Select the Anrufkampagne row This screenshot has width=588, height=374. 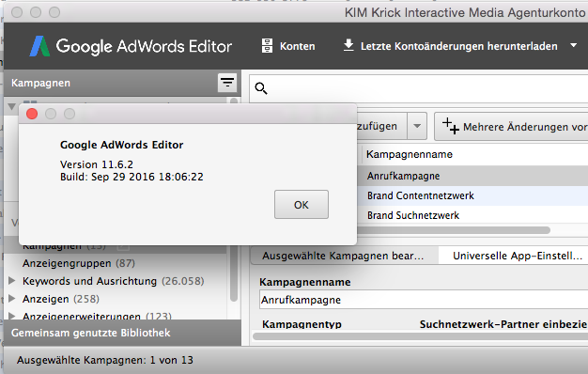pos(472,176)
